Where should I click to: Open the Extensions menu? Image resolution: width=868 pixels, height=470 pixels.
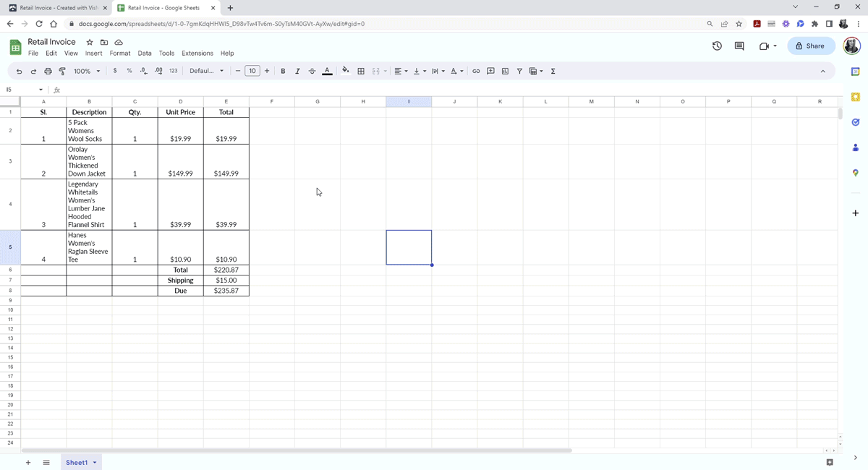pyautogui.click(x=197, y=53)
